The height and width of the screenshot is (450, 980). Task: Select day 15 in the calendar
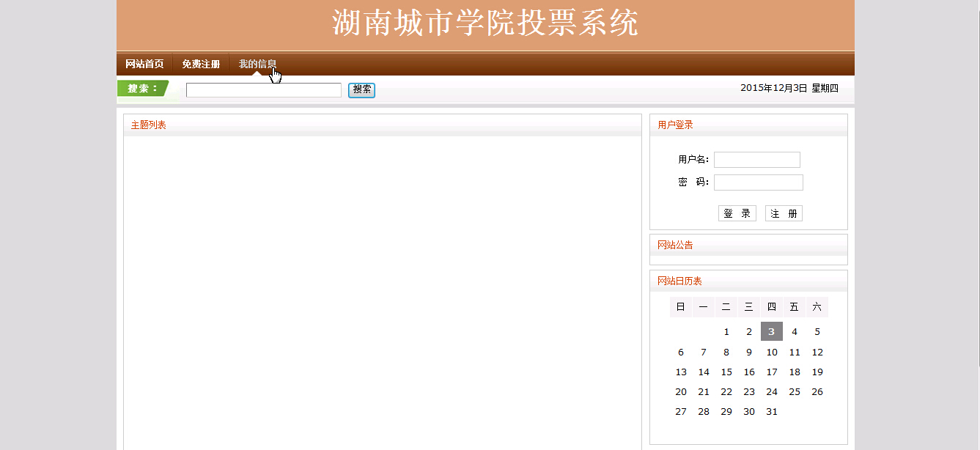click(x=726, y=372)
